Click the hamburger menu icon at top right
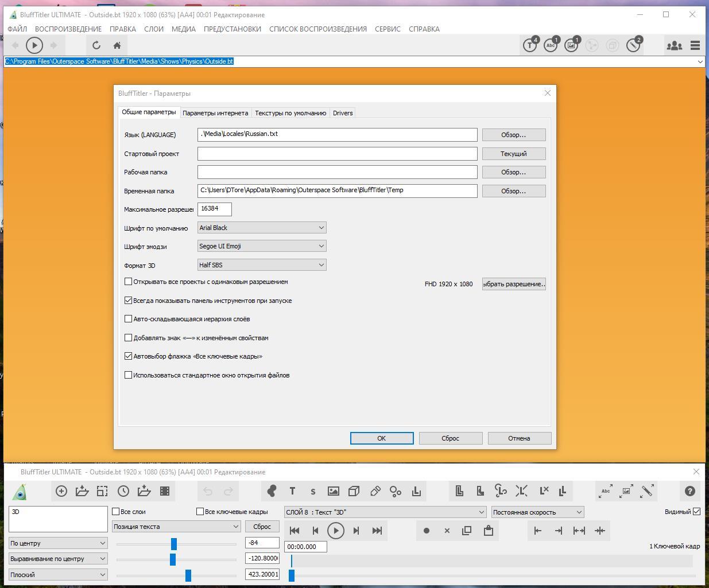 click(x=695, y=45)
